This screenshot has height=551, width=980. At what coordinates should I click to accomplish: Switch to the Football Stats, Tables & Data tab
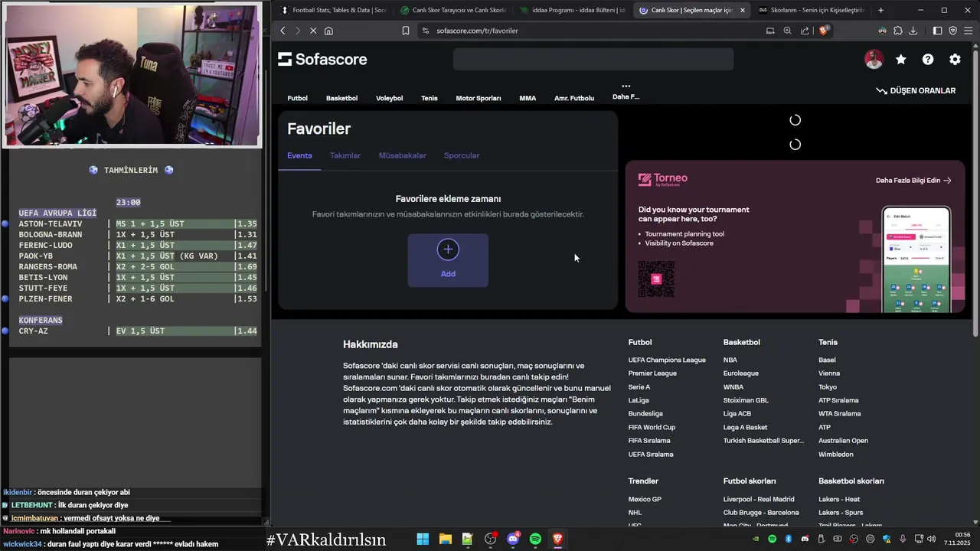(x=333, y=10)
